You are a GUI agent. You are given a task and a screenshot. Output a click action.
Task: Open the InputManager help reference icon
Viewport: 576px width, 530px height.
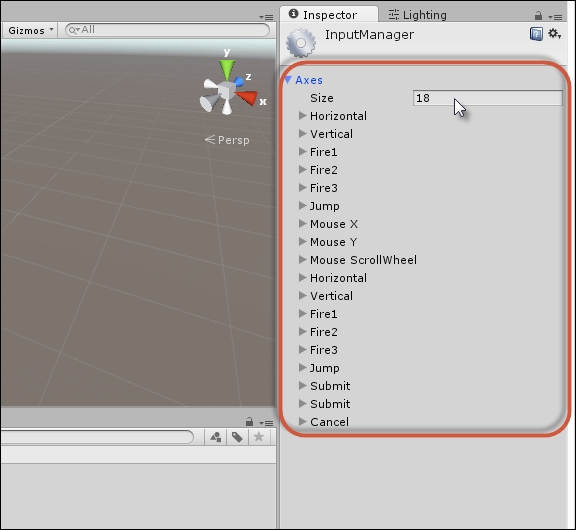[536, 34]
